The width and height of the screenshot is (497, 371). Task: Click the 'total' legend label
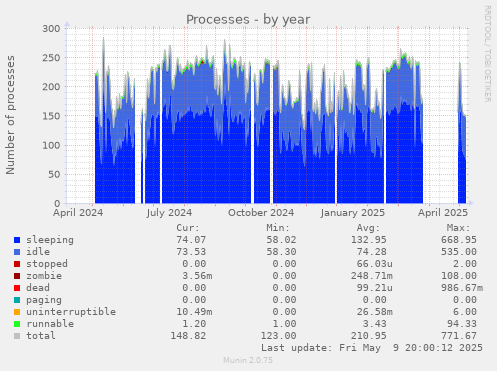pyautogui.click(x=41, y=336)
